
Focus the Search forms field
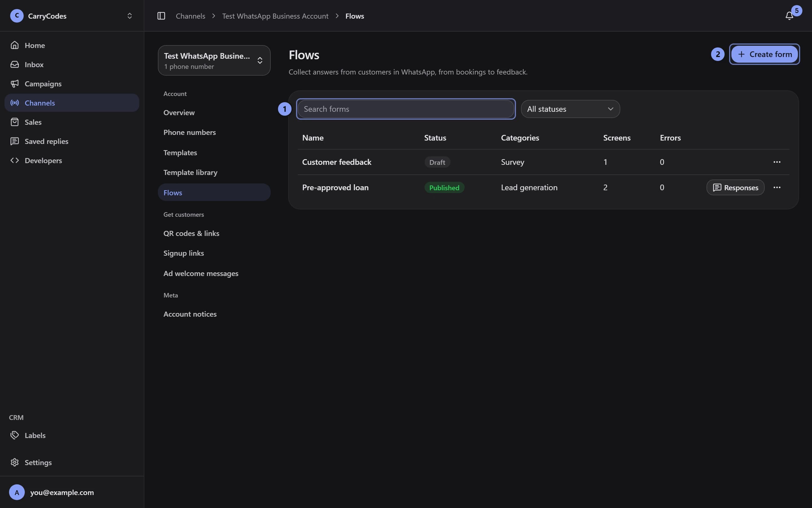pos(406,109)
